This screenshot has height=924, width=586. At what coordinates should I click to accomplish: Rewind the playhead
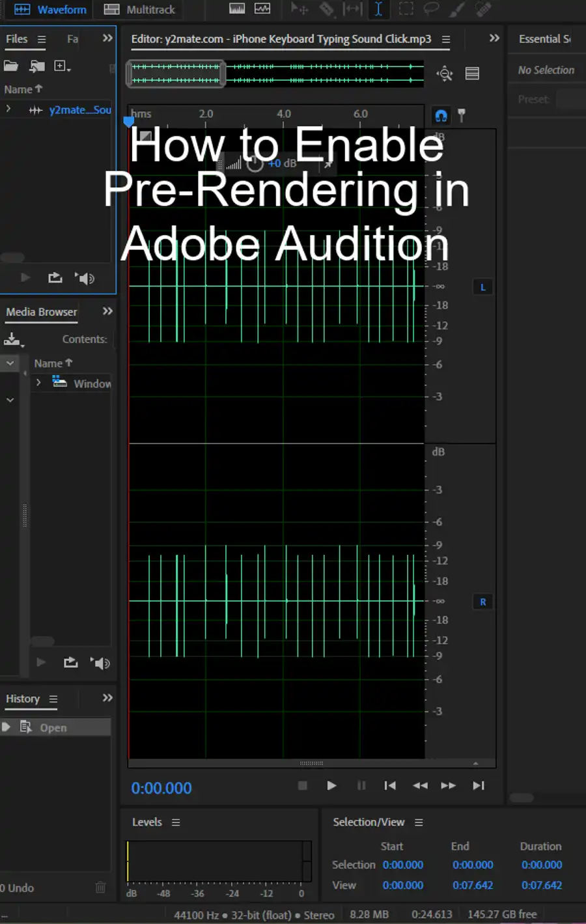420,786
